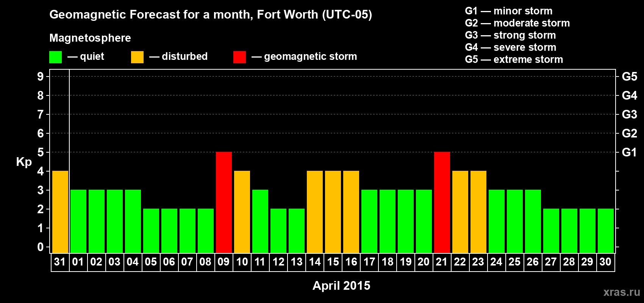The width and height of the screenshot is (644, 303).
Task: Click date label "05" on the axis
Action: point(151,262)
